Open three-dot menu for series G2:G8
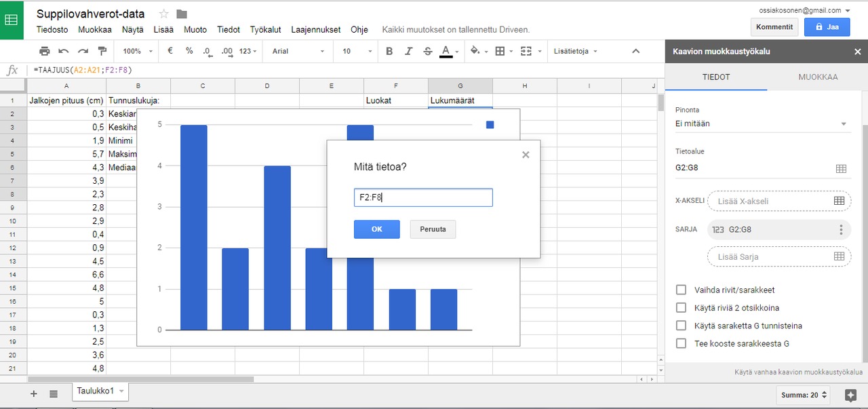The width and height of the screenshot is (868, 409). point(841,229)
